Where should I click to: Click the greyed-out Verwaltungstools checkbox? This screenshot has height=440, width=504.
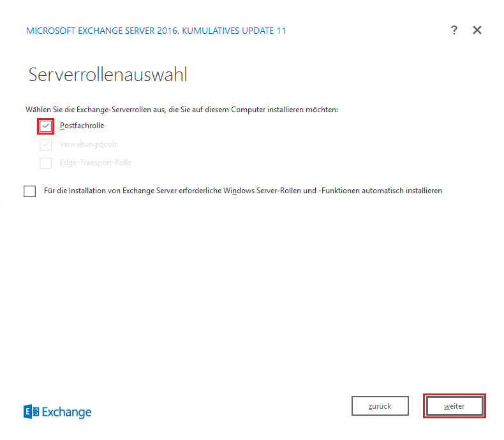[45, 145]
